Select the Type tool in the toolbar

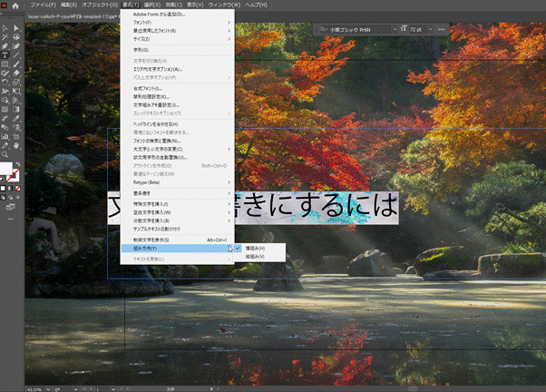[x=5, y=54]
